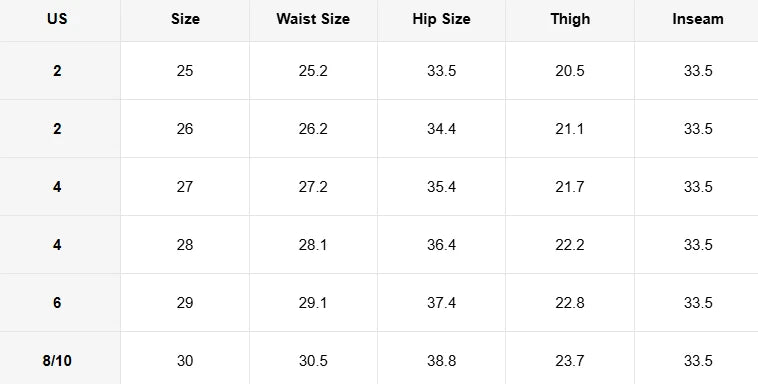This screenshot has height=384, width=758.
Task: Click hip size value 36.4
Action: [441, 245]
